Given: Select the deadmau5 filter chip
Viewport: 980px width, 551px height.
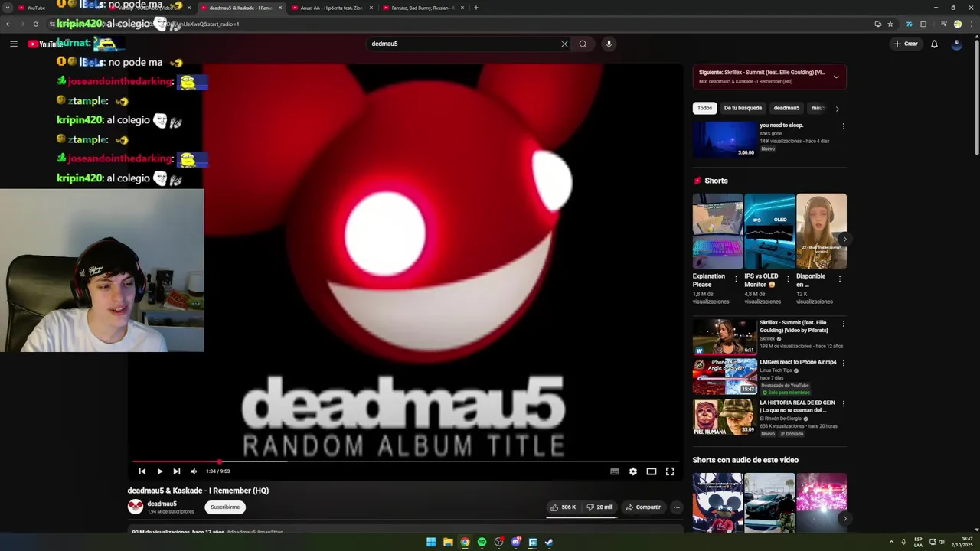Looking at the screenshot, I should point(786,108).
